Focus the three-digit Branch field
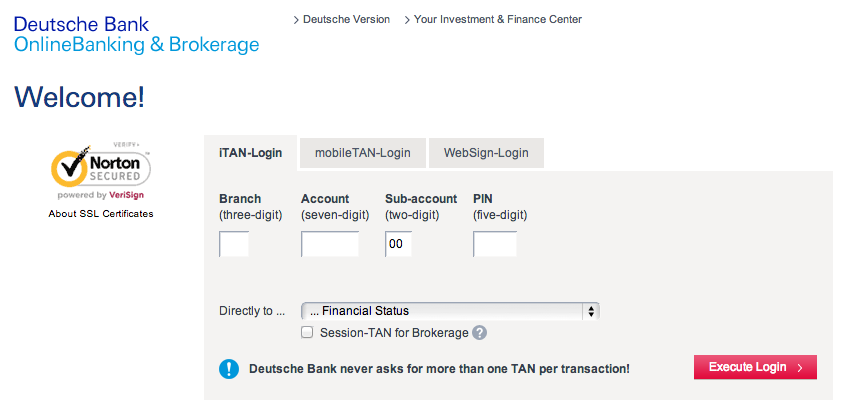This screenshot has width=842, height=418. [234, 244]
